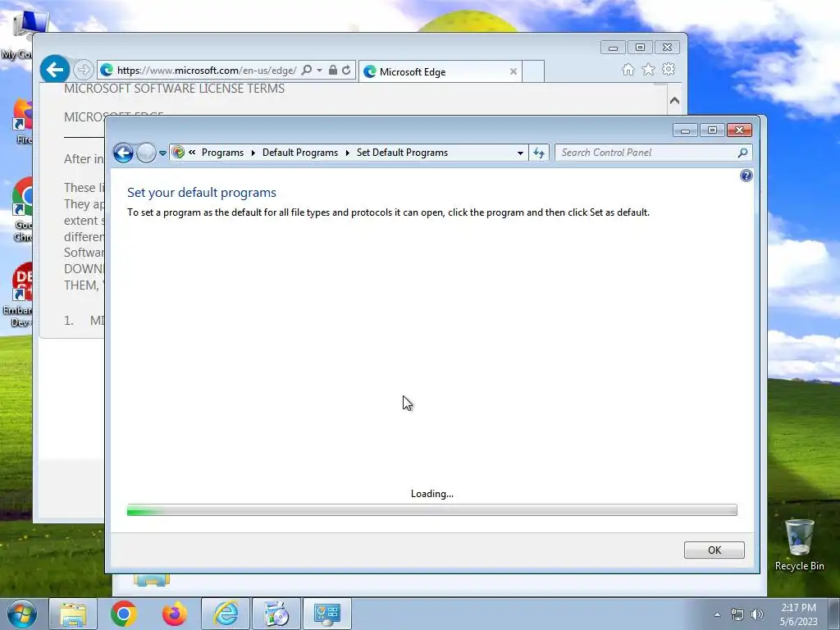Select the Programs breadcrumb
The height and width of the screenshot is (630, 840).
click(x=222, y=153)
